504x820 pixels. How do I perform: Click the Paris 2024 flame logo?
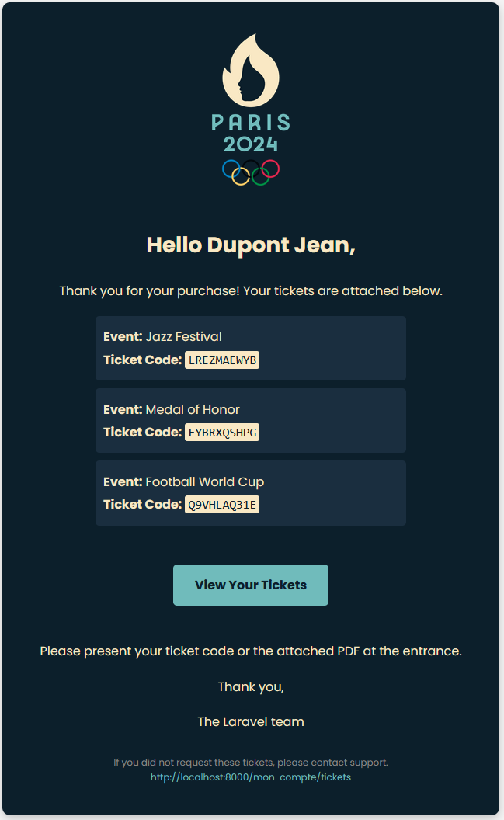251,69
